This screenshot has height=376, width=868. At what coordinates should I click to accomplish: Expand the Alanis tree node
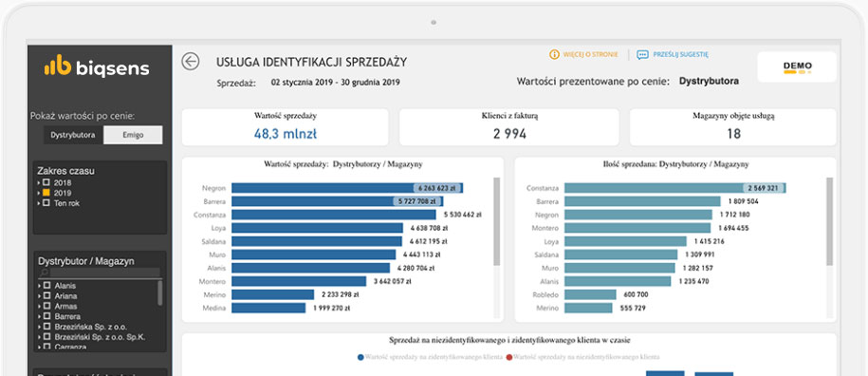coord(39,286)
